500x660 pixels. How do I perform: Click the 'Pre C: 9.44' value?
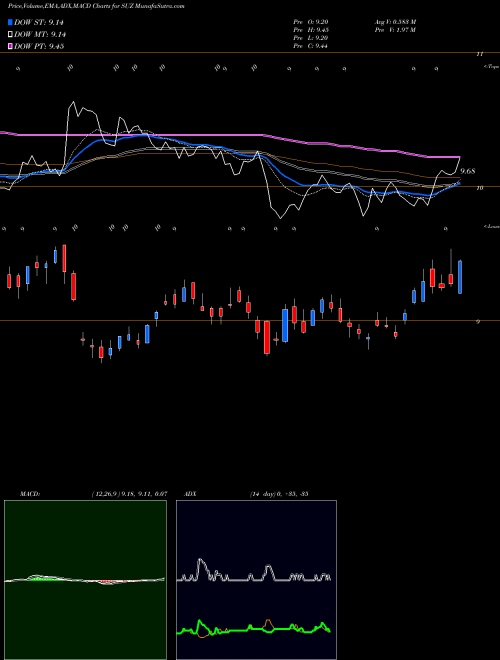pos(311,46)
